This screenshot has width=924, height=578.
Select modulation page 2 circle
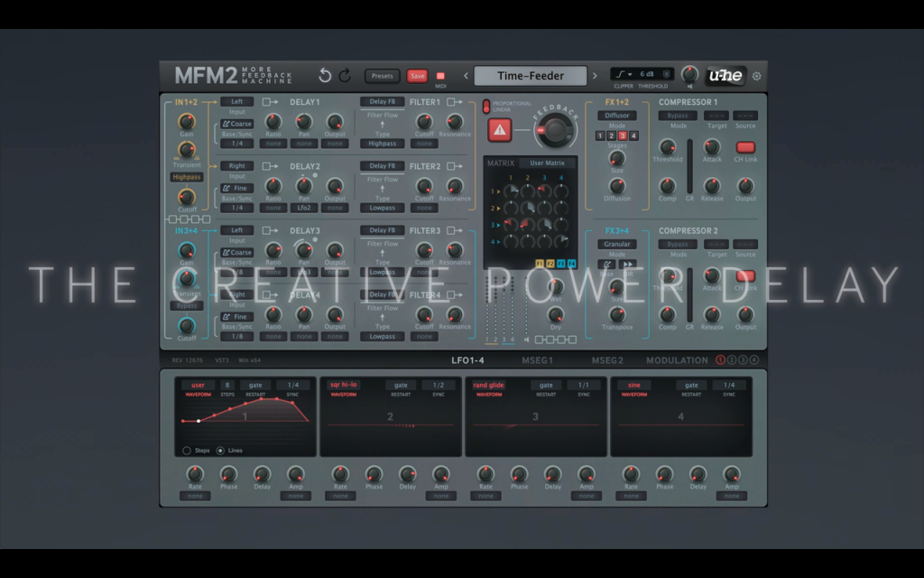click(x=732, y=359)
